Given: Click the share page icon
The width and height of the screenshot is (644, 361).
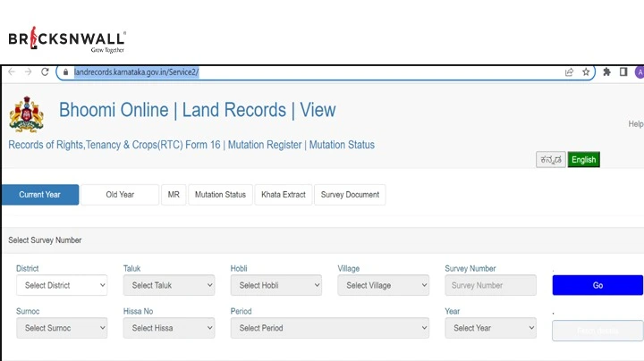Looking at the screenshot, I should (569, 72).
